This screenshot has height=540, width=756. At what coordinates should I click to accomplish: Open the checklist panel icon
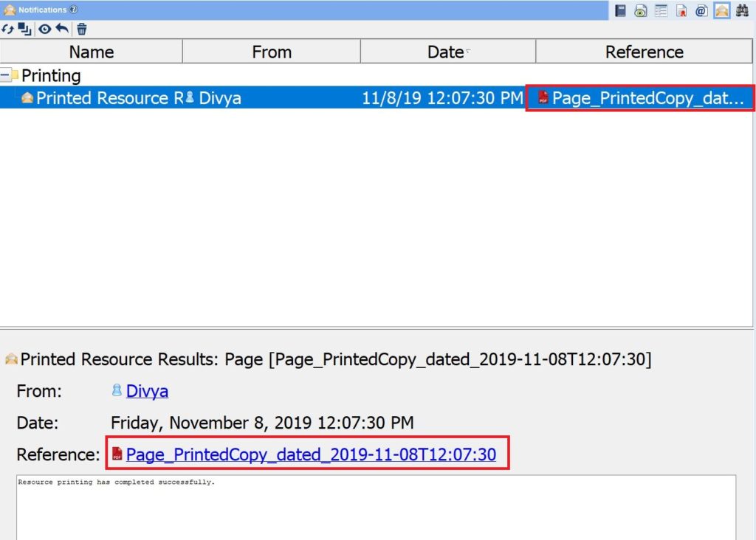click(661, 10)
